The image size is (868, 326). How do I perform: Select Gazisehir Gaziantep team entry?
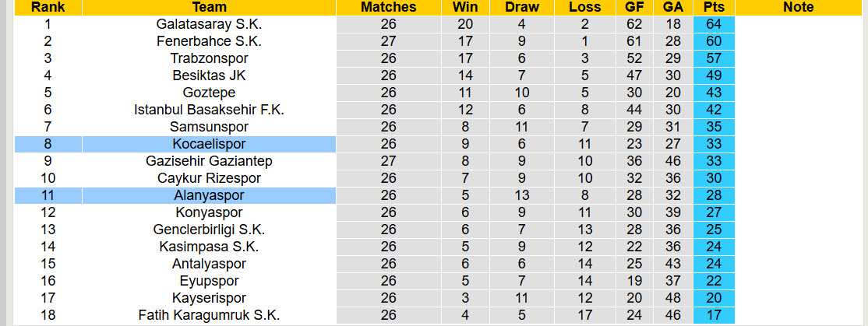pyautogui.click(x=209, y=161)
